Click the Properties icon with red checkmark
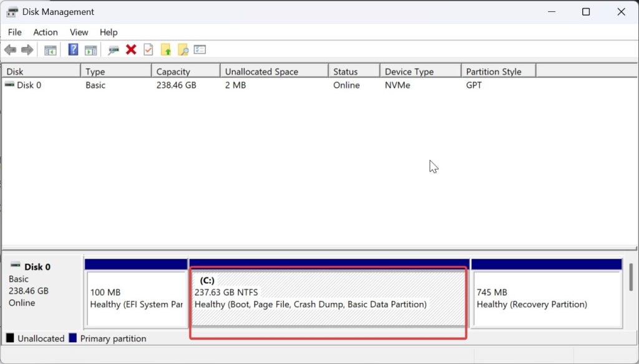Image resolution: width=639 pixels, height=364 pixels. (x=148, y=50)
